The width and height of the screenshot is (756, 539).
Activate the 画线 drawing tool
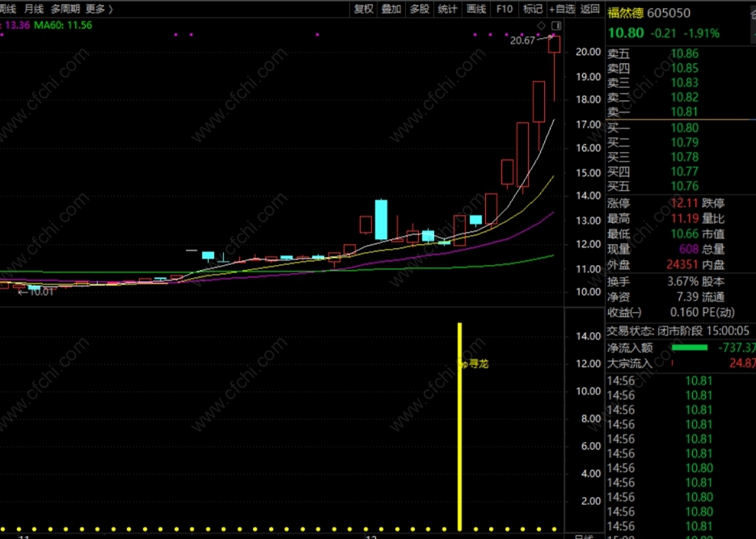476,9
